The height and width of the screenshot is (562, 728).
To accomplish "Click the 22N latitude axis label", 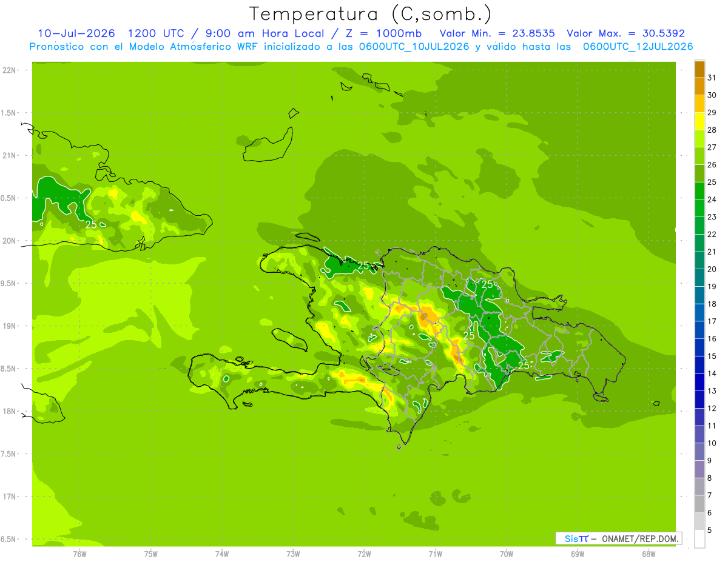I will click(x=10, y=70).
